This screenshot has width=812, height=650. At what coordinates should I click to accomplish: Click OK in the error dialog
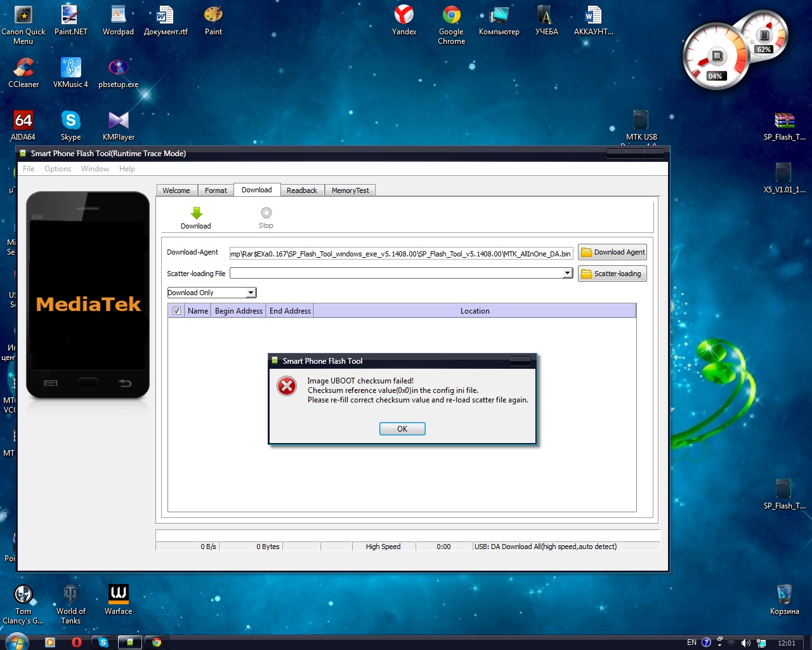click(x=402, y=429)
